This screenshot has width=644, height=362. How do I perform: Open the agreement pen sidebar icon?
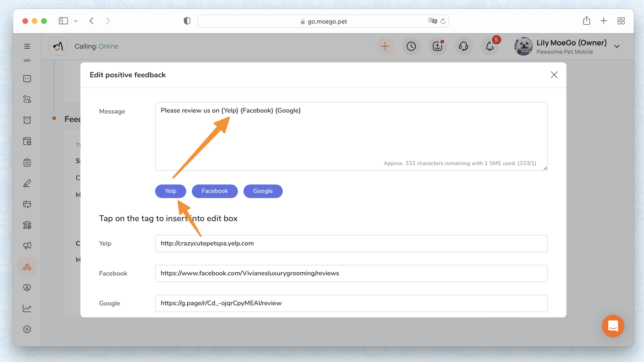pyautogui.click(x=27, y=183)
